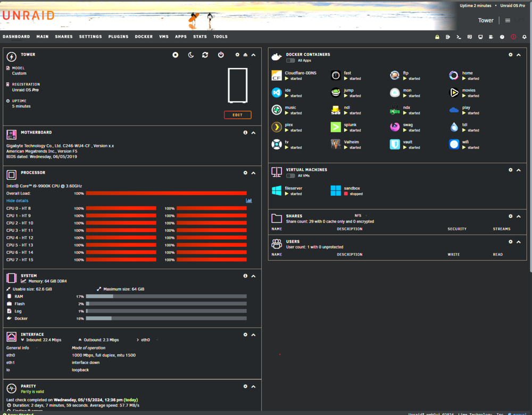532x415 pixels.
Task: Click the sandbox VM Windows icon
Action: click(x=336, y=190)
